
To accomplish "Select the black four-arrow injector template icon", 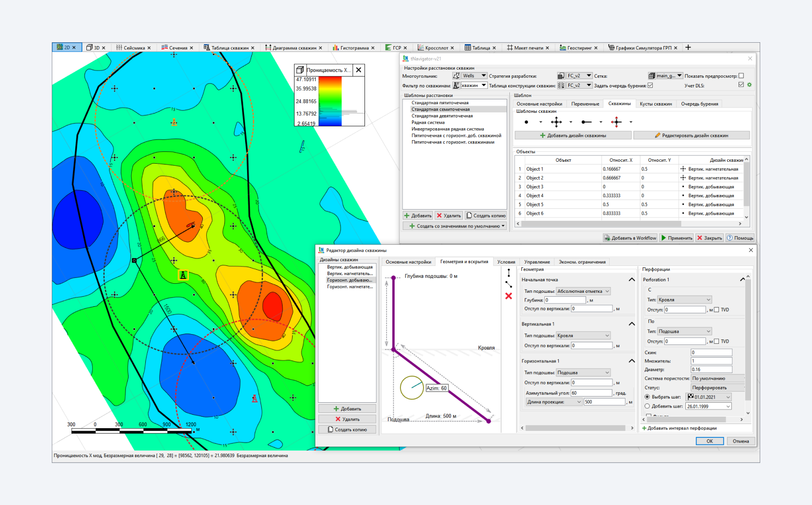I will click(x=556, y=122).
